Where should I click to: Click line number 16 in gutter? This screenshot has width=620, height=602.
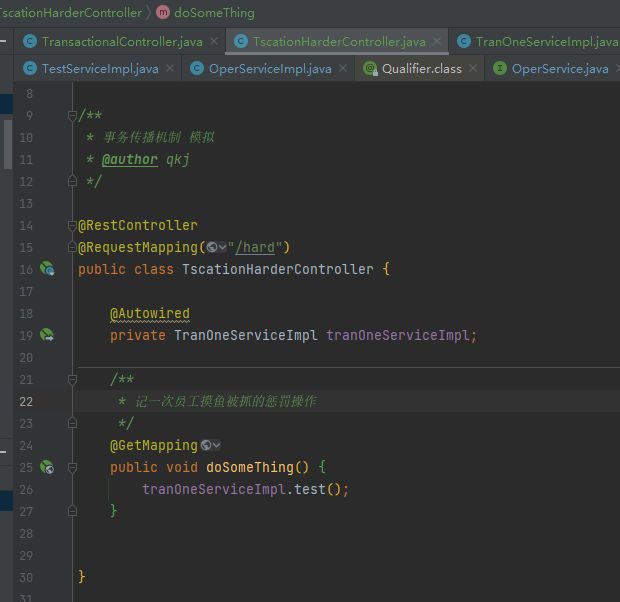[x=26, y=269]
